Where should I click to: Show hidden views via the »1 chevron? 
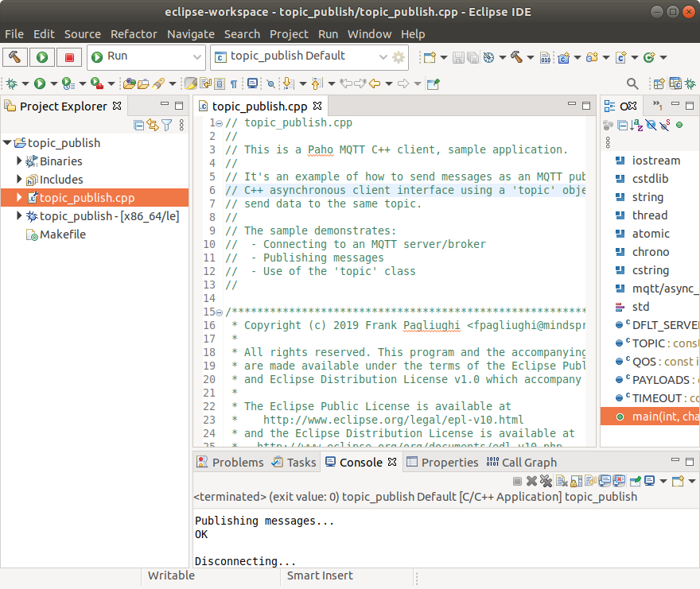657,105
